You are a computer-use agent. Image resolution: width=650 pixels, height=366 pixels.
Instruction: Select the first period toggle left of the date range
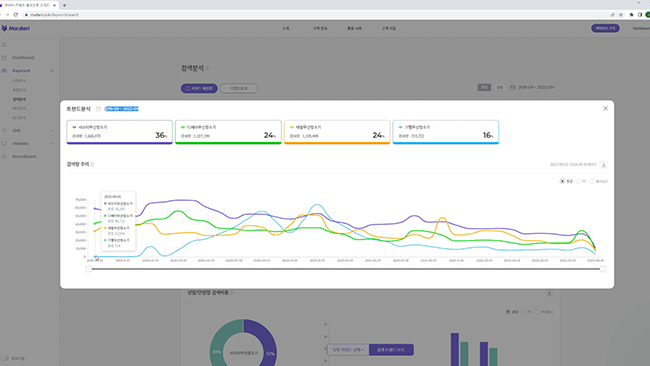(x=484, y=87)
